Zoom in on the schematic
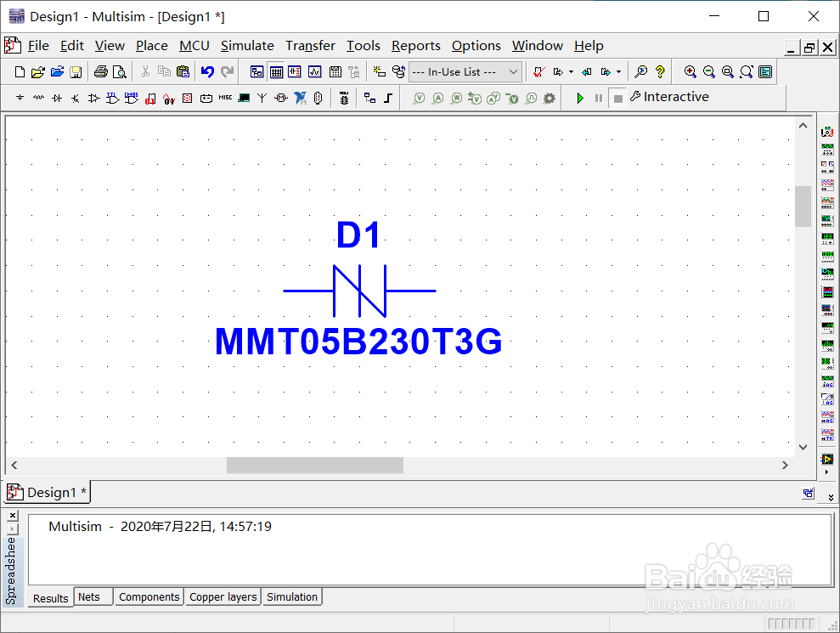This screenshot has width=840, height=633. click(691, 72)
